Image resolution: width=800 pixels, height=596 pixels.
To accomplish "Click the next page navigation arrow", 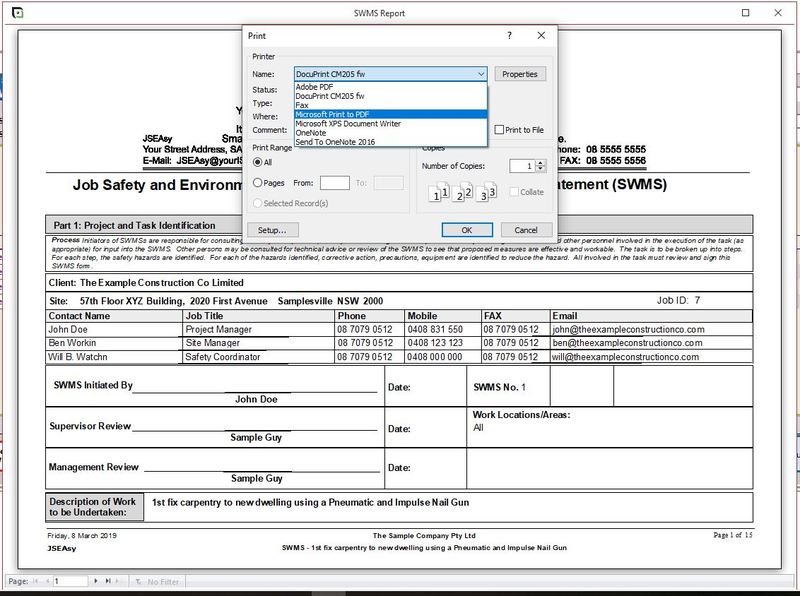I will [x=95, y=580].
